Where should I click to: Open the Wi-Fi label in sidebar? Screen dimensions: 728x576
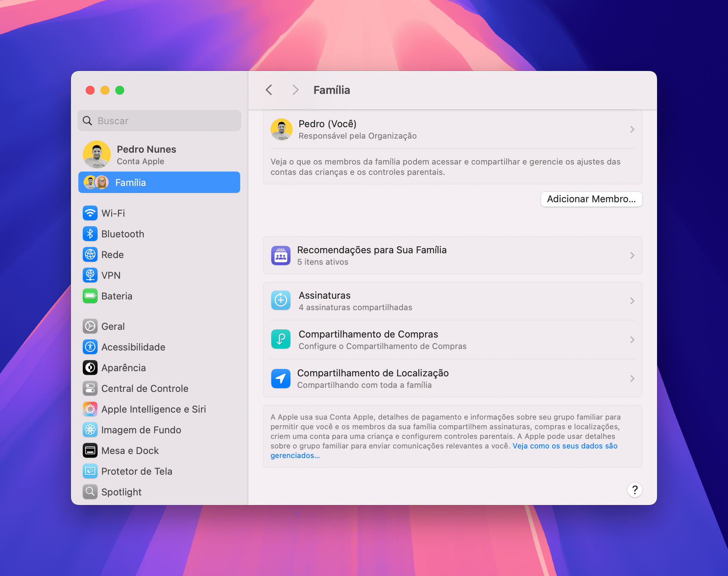click(x=113, y=213)
